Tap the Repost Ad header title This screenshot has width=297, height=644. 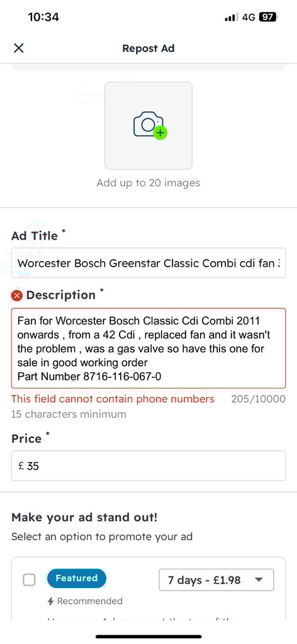[x=148, y=48]
